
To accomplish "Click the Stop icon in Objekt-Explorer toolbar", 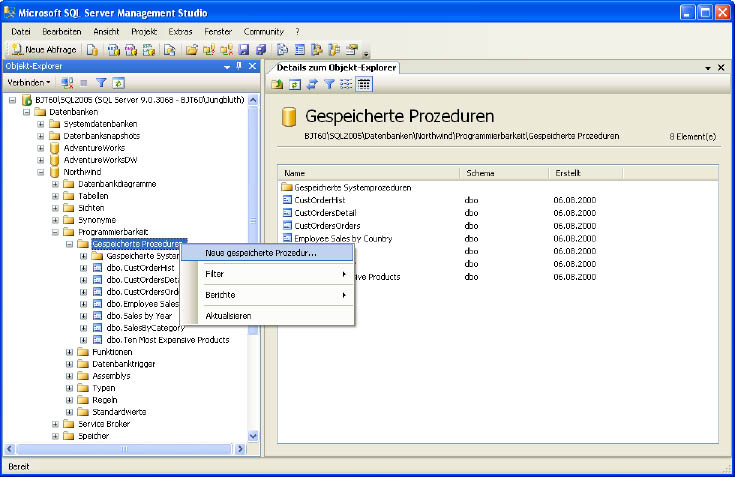I will [x=84, y=83].
